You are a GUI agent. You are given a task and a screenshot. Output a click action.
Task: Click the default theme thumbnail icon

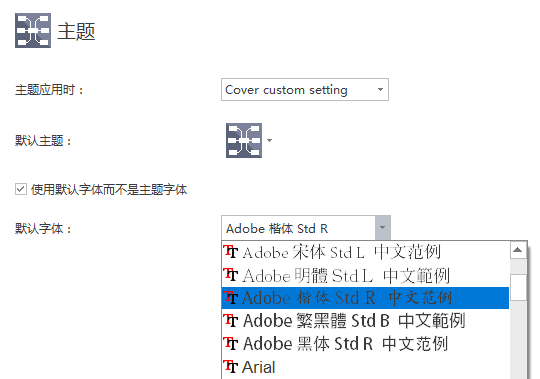click(244, 140)
